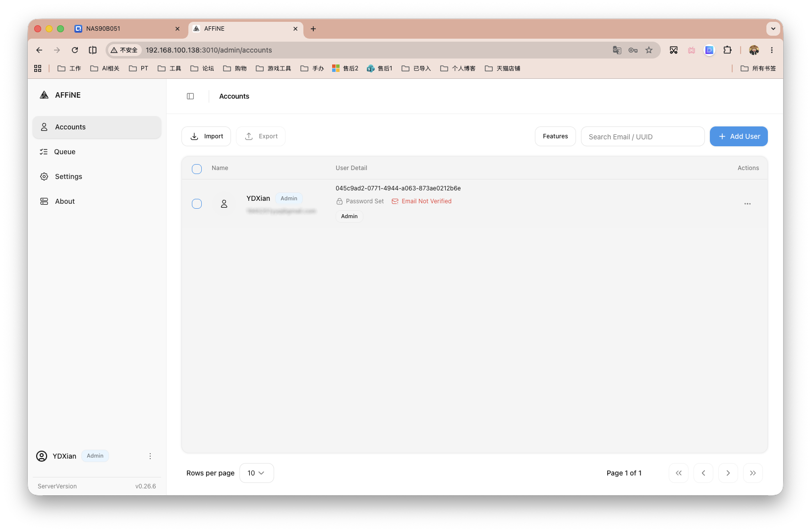
Task: Click the v0.26.6 server version text
Action: pyautogui.click(x=146, y=486)
